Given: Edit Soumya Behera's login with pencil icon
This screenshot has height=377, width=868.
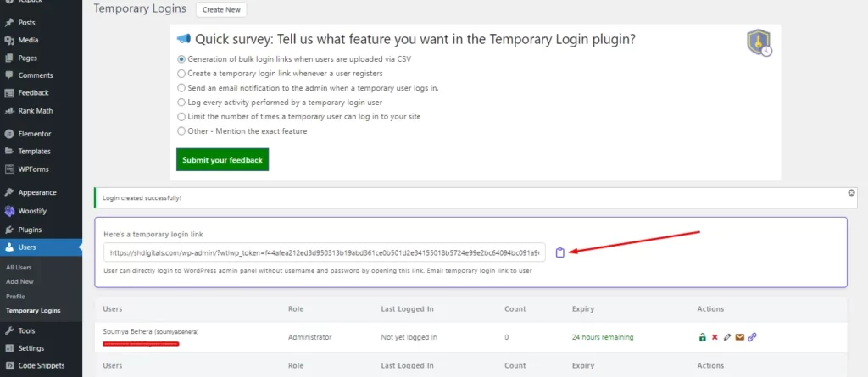Looking at the screenshot, I should [x=727, y=337].
